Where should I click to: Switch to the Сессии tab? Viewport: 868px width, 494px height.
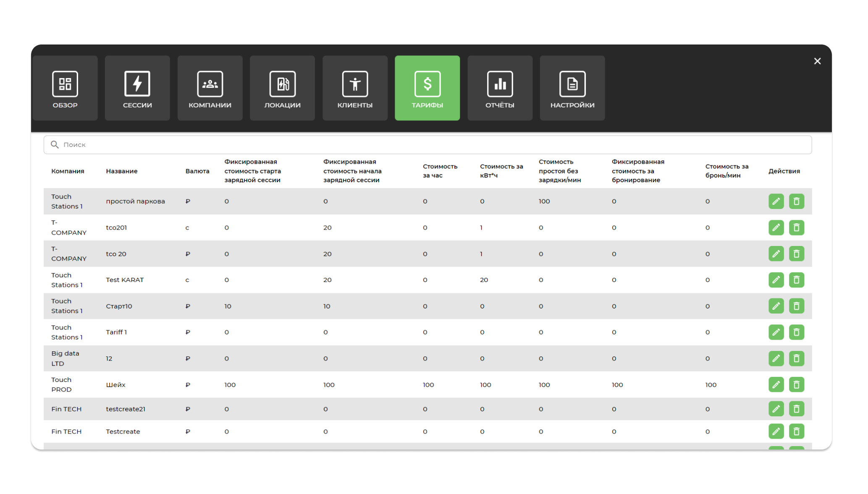point(137,88)
